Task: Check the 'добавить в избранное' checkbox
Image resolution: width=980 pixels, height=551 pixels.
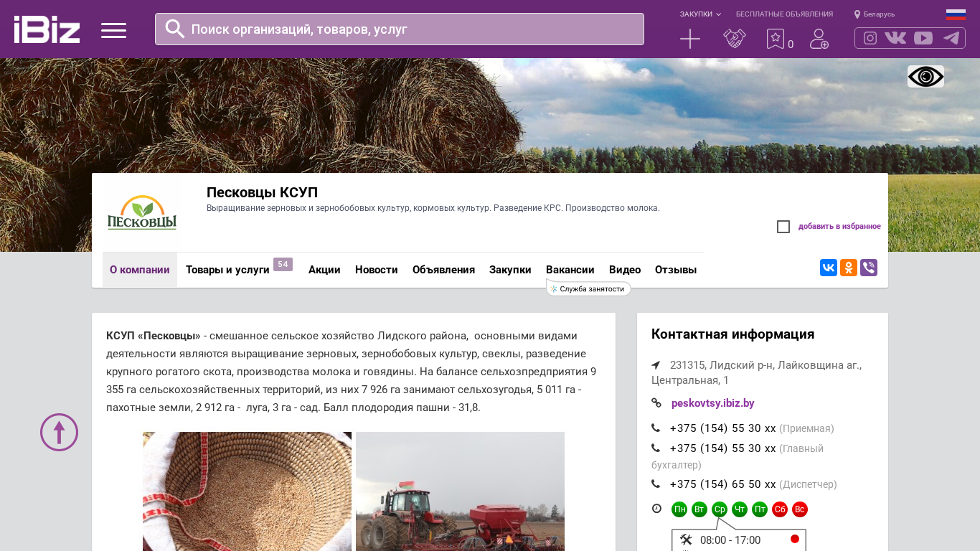Action: (x=783, y=227)
